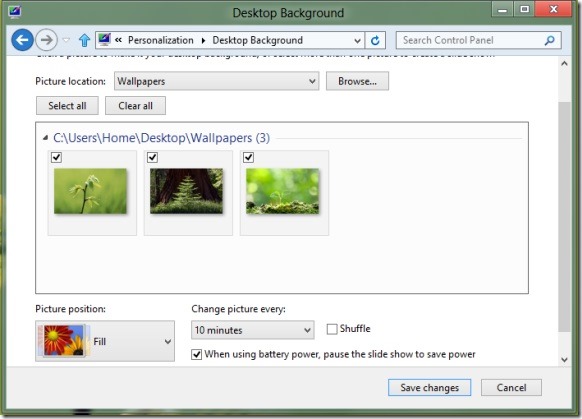Click Desktop Background in the breadcrumb
582x419 pixels.
click(258, 40)
